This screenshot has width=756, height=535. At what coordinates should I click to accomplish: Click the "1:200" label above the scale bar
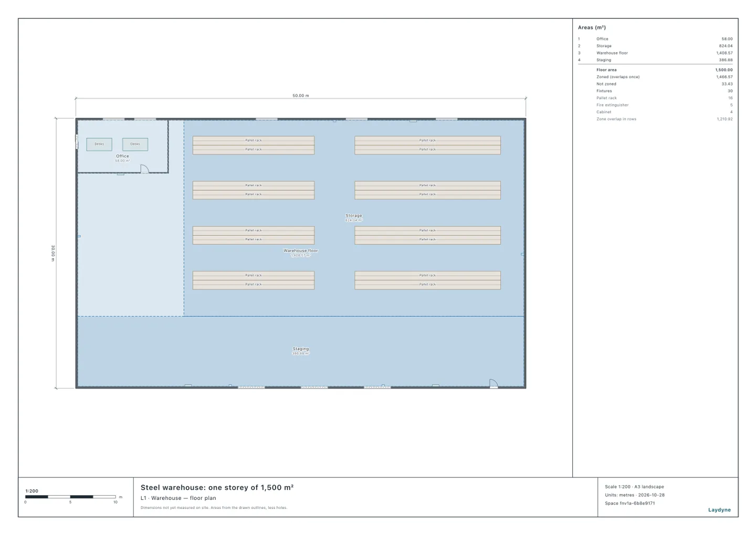tap(31, 491)
